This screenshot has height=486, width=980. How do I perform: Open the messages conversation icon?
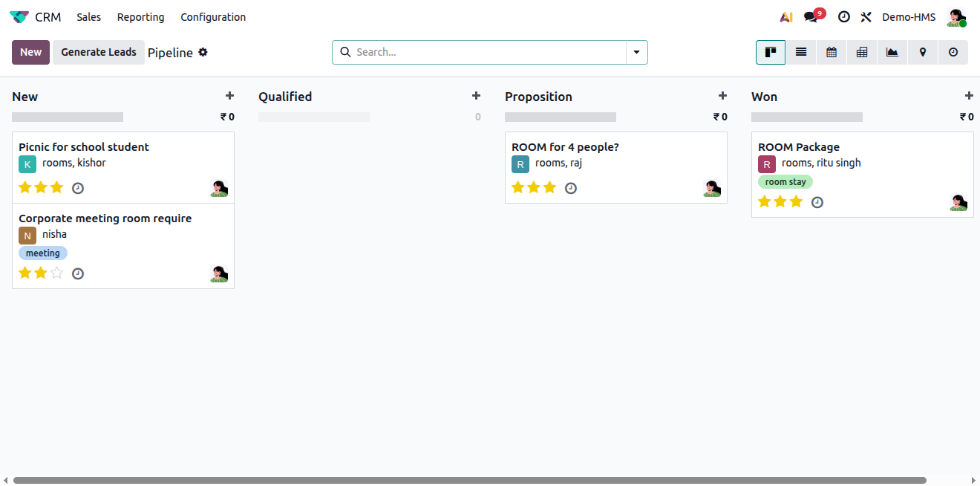point(811,17)
